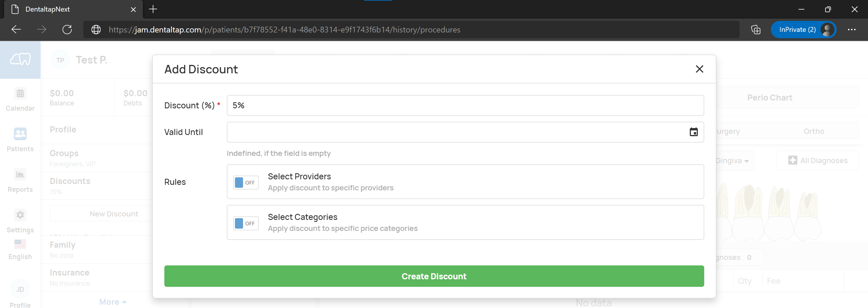Click the InPrivate profile button
The height and width of the screenshot is (308, 868).
(x=803, y=30)
